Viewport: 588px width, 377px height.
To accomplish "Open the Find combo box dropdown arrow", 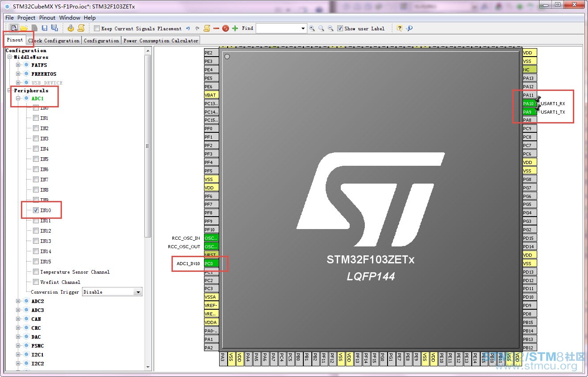I will click(303, 29).
